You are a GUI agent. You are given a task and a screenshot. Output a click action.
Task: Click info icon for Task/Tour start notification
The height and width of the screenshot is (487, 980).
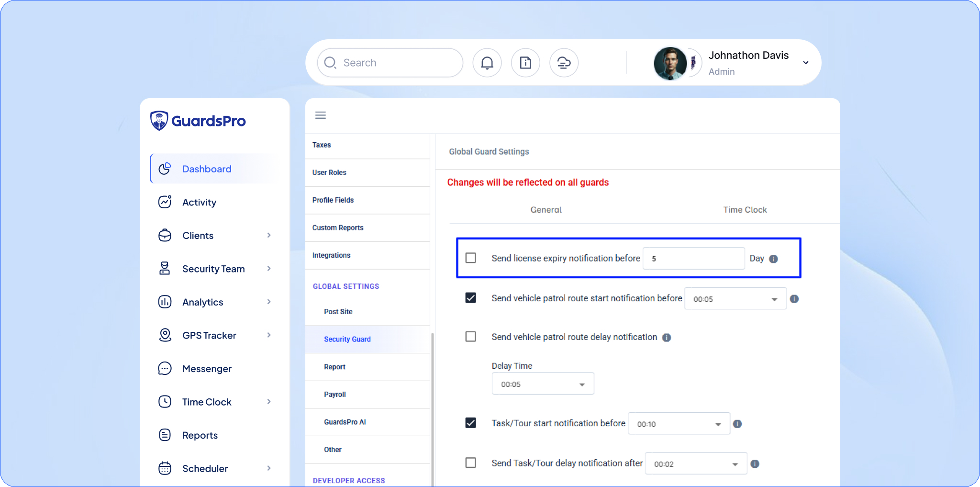coord(737,424)
